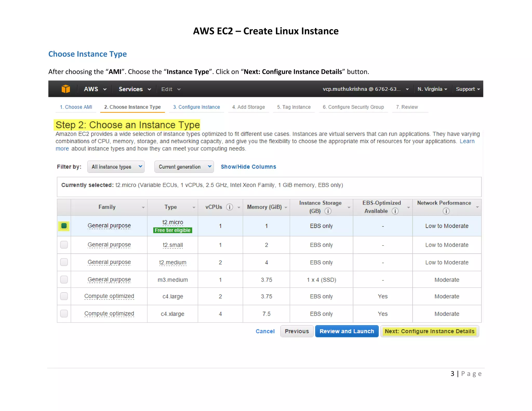Select the c4.large instance checkbox
532x411 pixels.
[x=64, y=296]
